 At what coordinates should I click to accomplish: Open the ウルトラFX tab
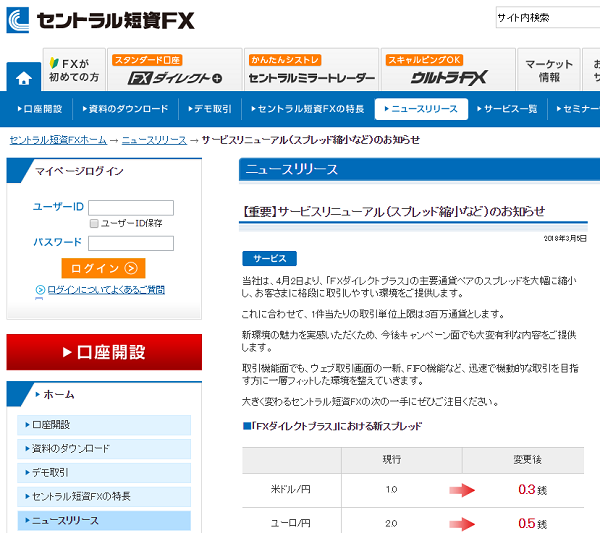coord(448,70)
